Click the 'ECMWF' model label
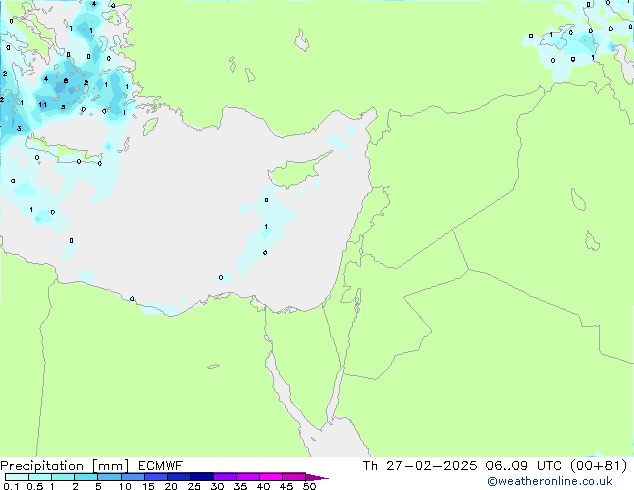Viewport: 634px width, 490px height. (161, 466)
